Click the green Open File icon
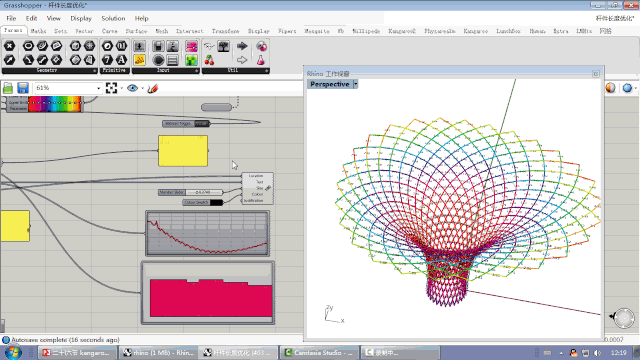This screenshot has width=640, height=360. click(8, 88)
